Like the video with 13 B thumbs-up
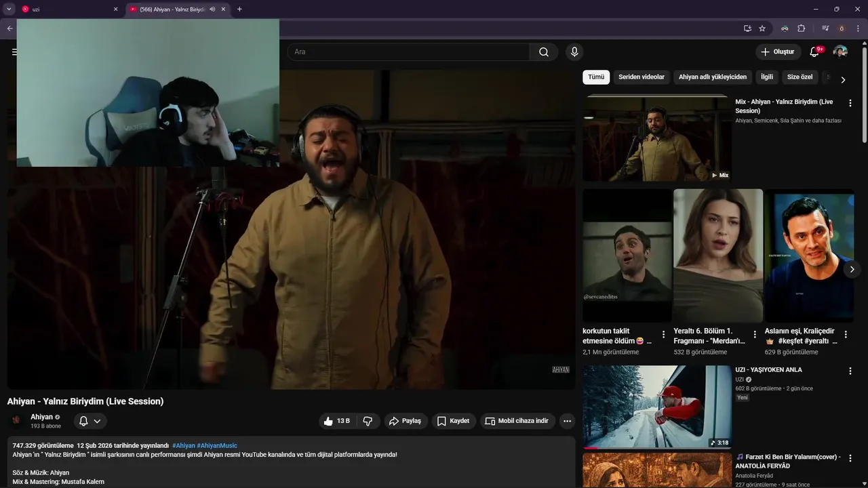This screenshot has height=488, width=868. (x=337, y=421)
